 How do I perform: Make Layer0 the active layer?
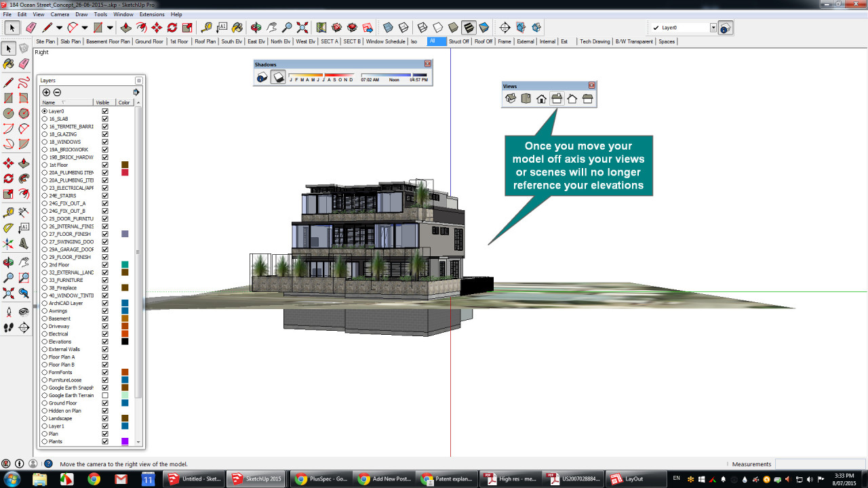point(45,111)
